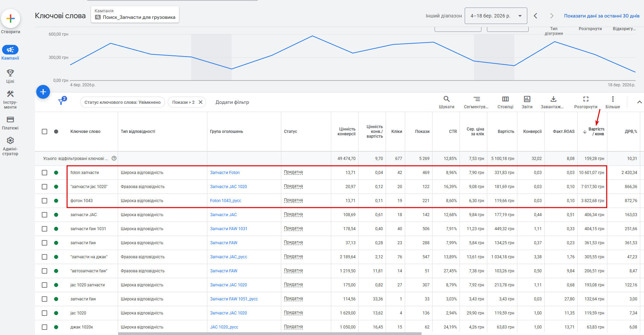Open the Segment (Сегментув...) icon
Screen dimensions: 644x335
point(476,99)
